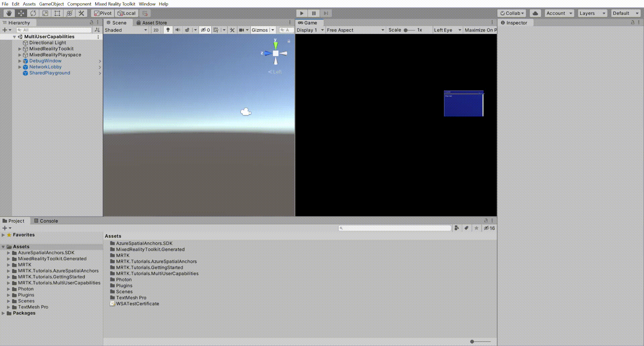Toggle 2D mode in Scene view
Screen dimensions: 644x346
156,30
